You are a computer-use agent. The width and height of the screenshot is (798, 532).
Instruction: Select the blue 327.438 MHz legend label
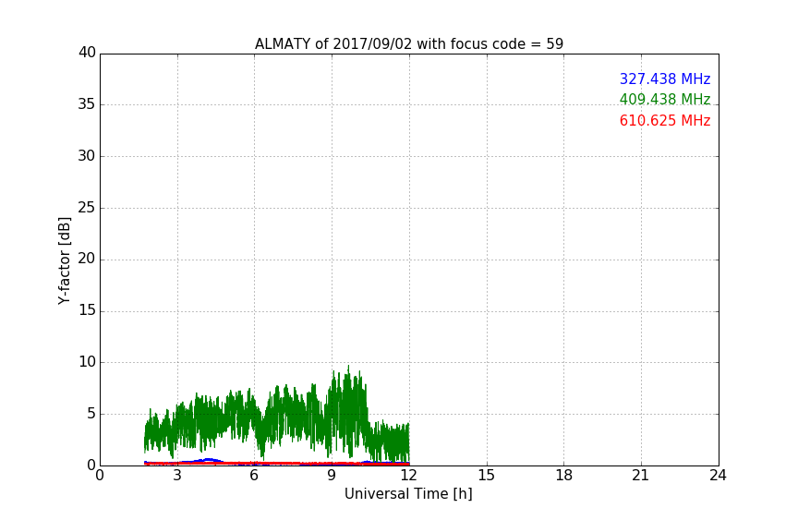[665, 79]
